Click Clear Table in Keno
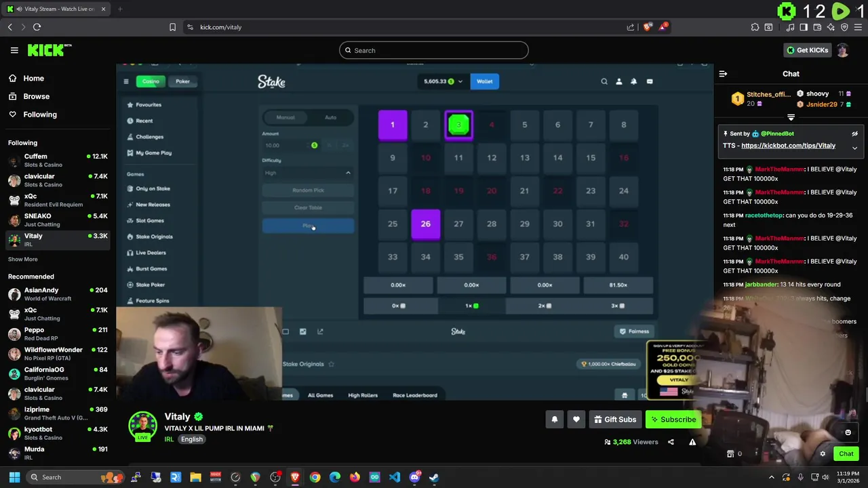 coord(308,207)
